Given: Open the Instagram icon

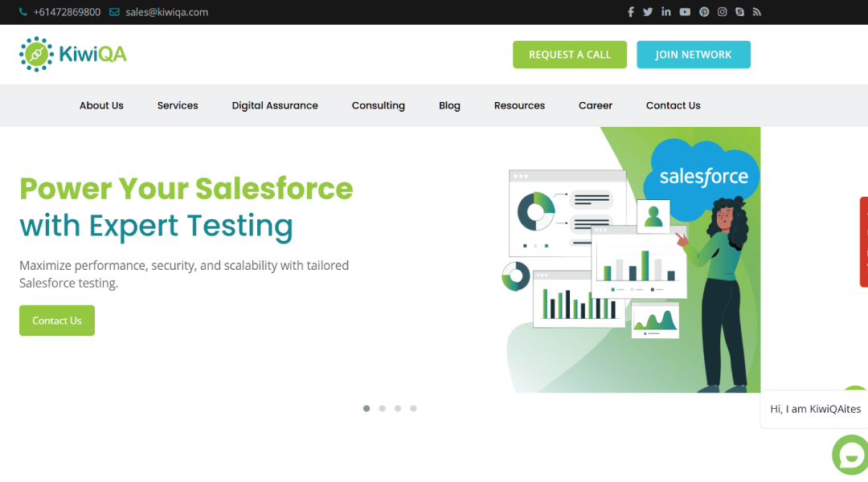Looking at the screenshot, I should tap(722, 11).
